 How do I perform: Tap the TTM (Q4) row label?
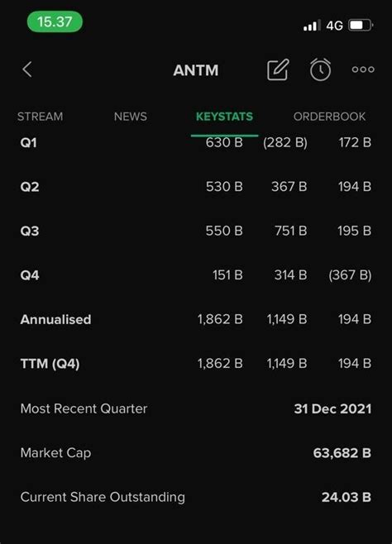tap(50, 364)
